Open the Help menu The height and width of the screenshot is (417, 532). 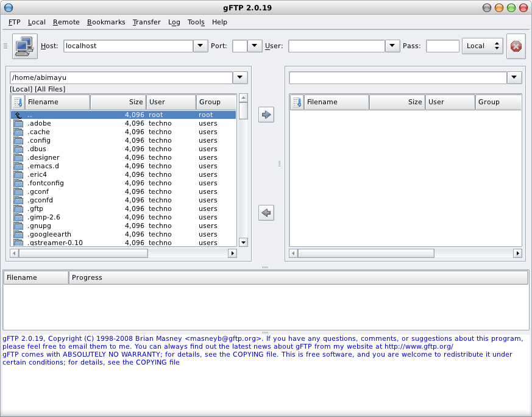point(219,22)
